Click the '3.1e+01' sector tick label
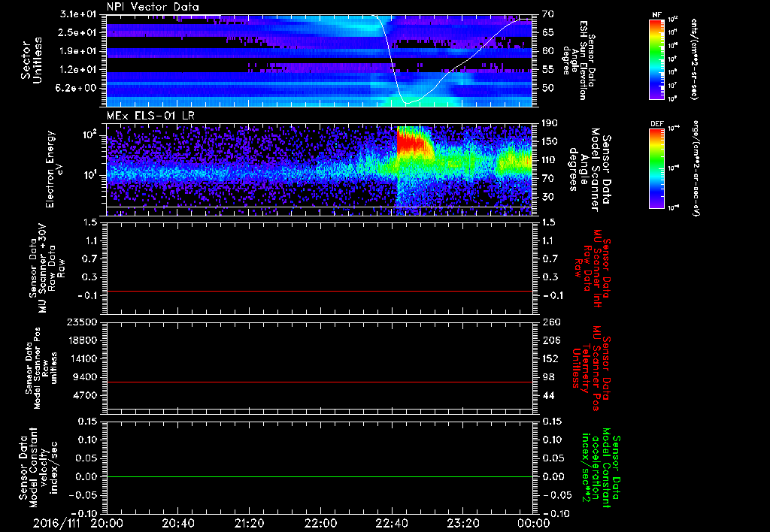This screenshot has height=532, width=770. (x=77, y=14)
